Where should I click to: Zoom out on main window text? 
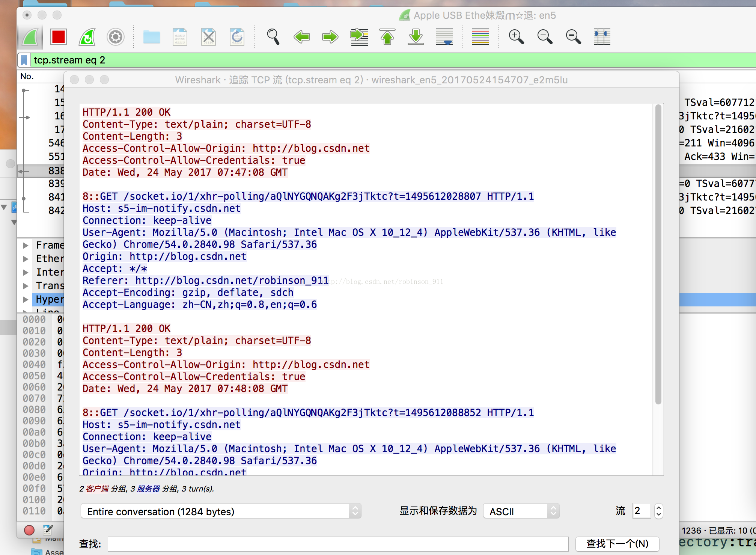point(545,37)
